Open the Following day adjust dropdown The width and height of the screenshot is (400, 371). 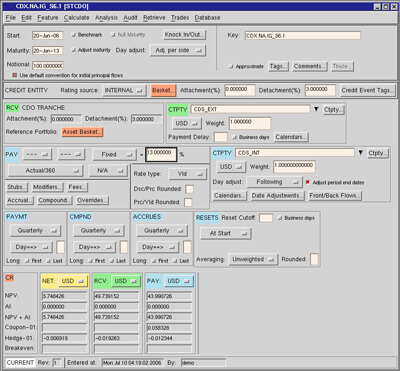[274, 182]
